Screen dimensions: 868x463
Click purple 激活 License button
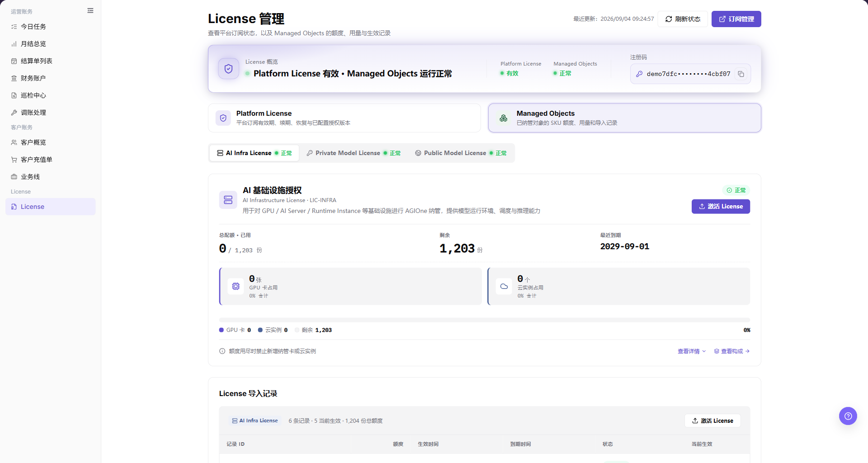coord(721,207)
